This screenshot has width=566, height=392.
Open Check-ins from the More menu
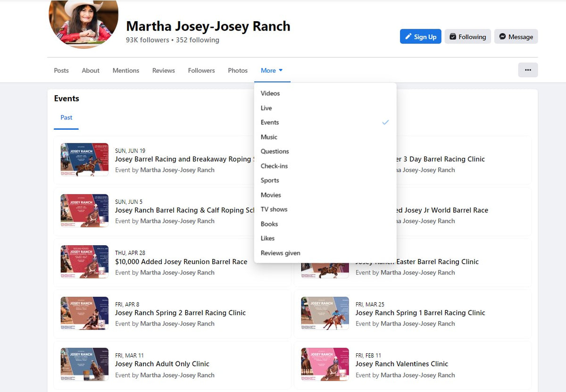325,166
